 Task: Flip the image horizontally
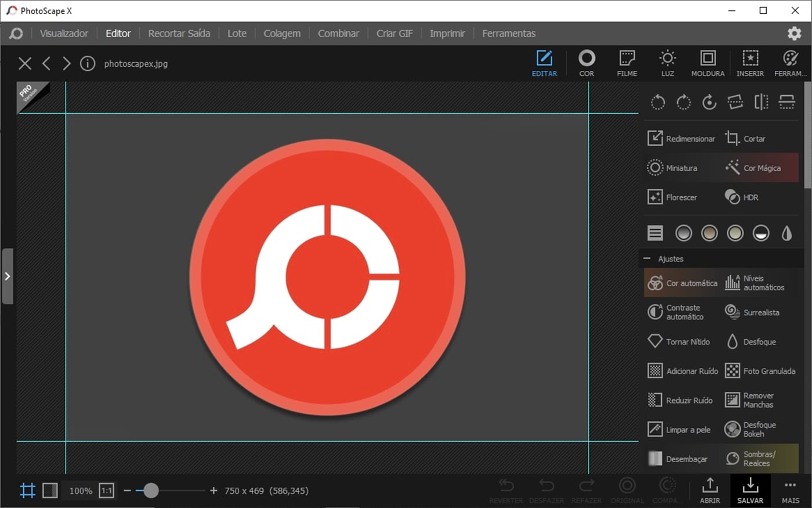760,102
